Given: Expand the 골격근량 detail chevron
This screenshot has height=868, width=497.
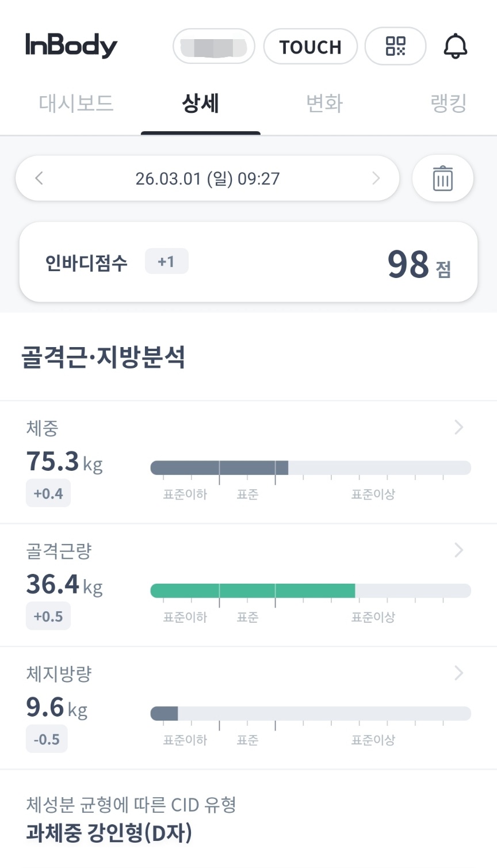Looking at the screenshot, I should [x=458, y=550].
